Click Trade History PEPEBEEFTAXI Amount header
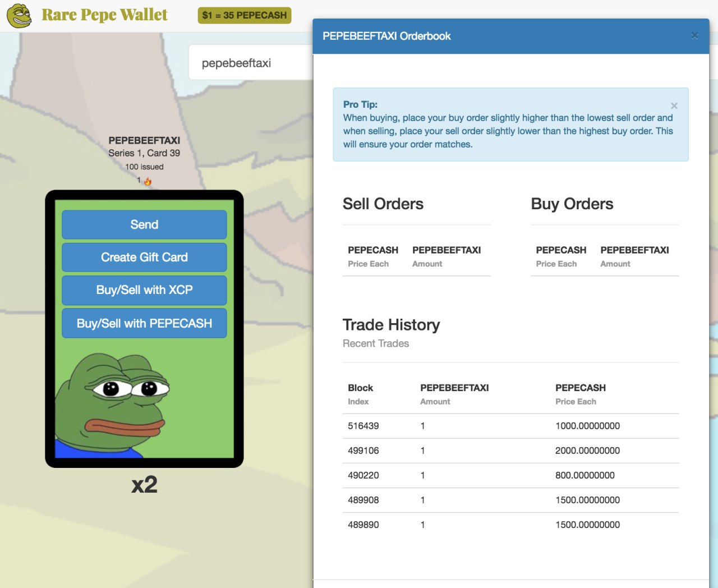 point(454,394)
